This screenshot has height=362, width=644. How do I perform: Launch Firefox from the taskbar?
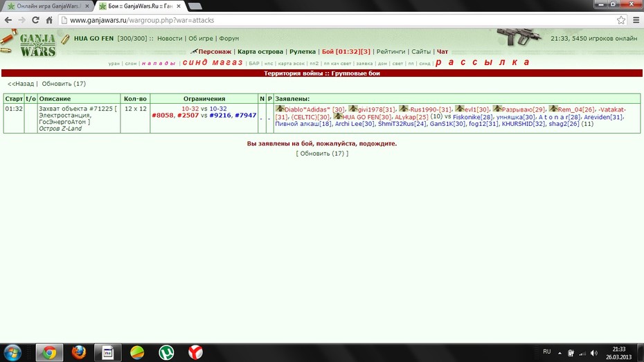(78, 352)
